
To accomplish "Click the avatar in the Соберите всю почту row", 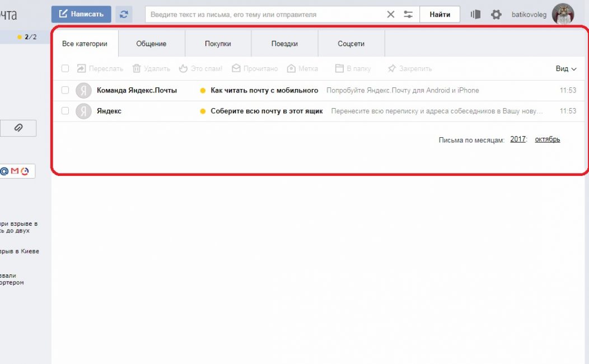I will 83,111.
